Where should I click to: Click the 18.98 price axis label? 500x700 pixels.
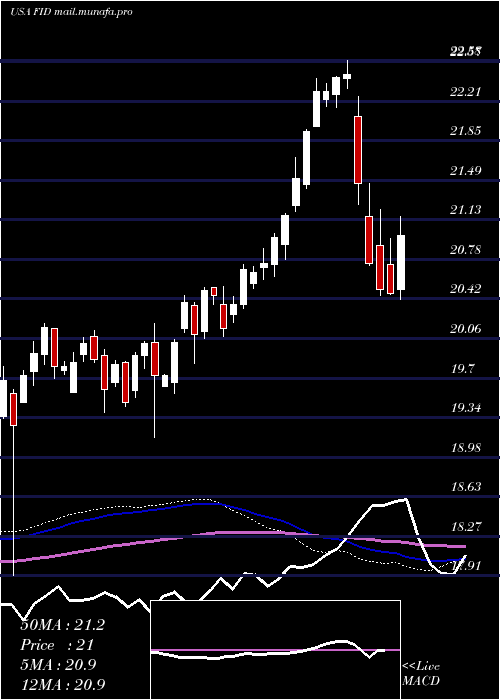click(x=465, y=447)
